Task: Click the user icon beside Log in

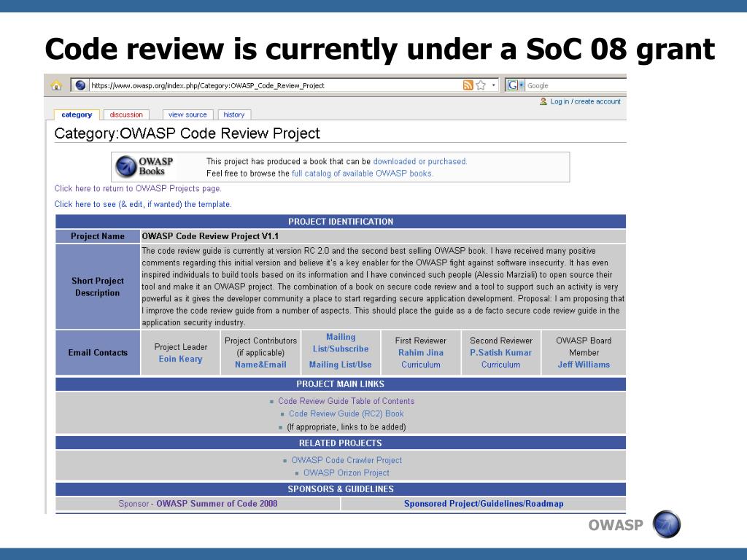Action: point(543,101)
